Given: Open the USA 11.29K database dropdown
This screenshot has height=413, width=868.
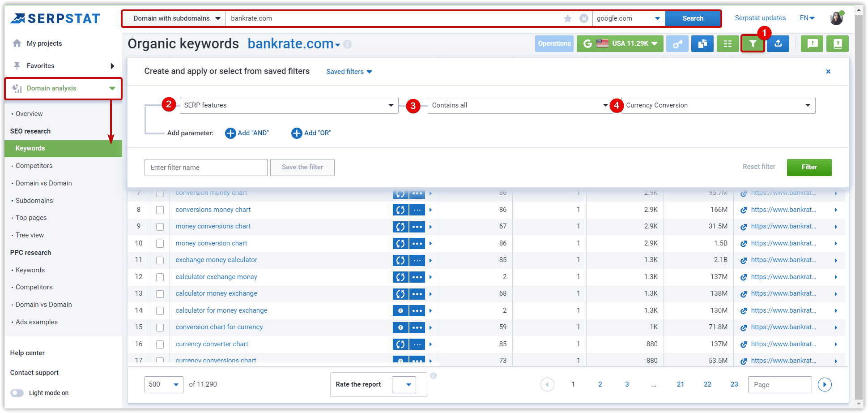Looking at the screenshot, I should [620, 44].
